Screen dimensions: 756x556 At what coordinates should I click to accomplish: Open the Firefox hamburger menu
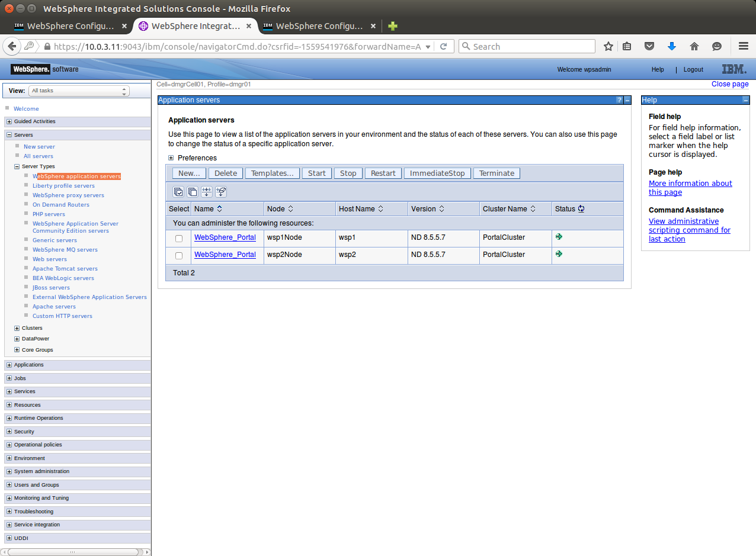(x=744, y=46)
